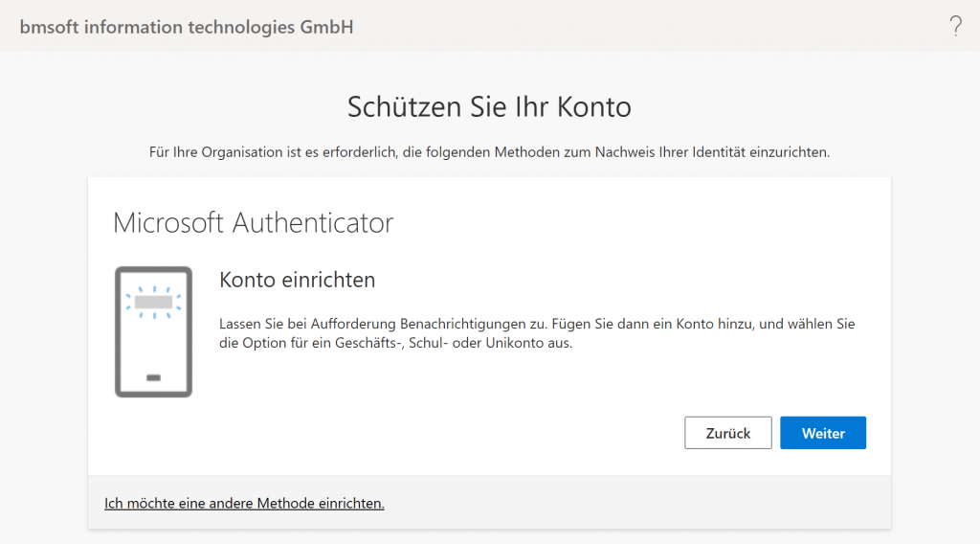The image size is (980, 544).
Task: Open help via the question mark icon
Action: pyautogui.click(x=955, y=27)
